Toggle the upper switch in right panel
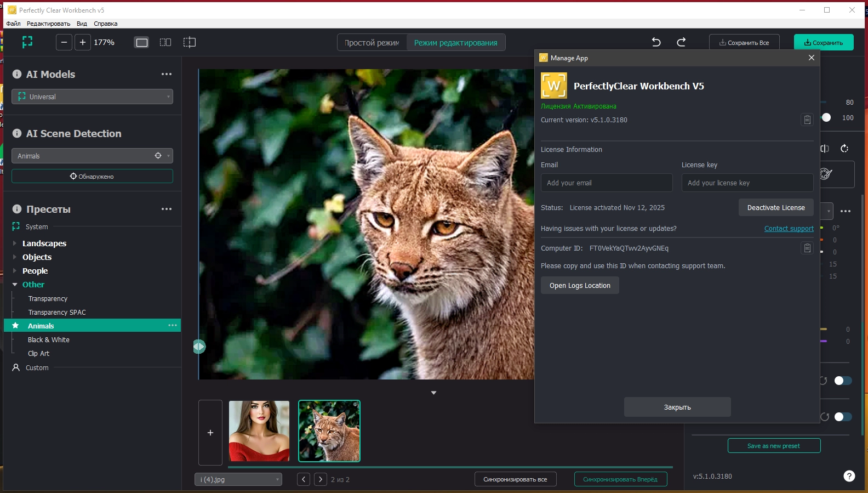 pos(843,381)
